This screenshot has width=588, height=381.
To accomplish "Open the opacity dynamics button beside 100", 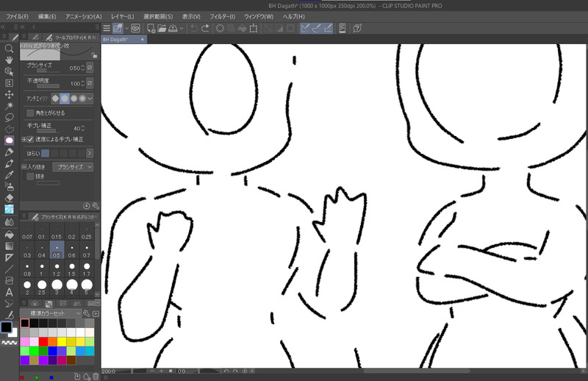I will click(90, 83).
